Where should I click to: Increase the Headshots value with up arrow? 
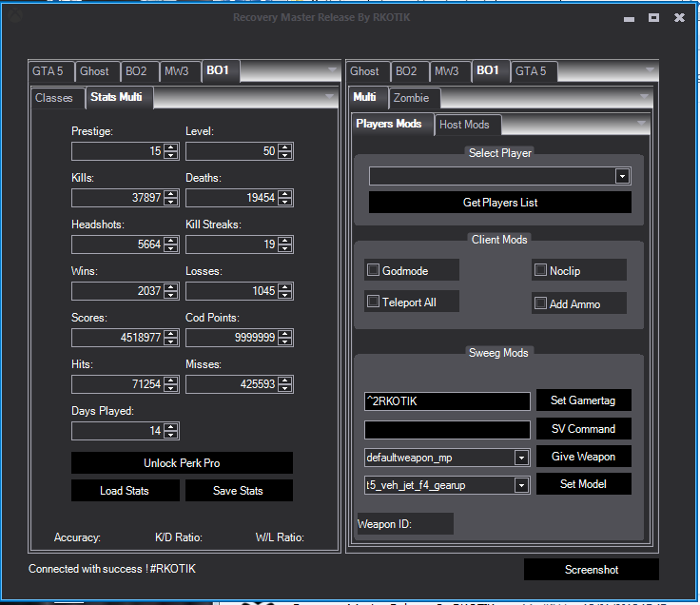170,241
